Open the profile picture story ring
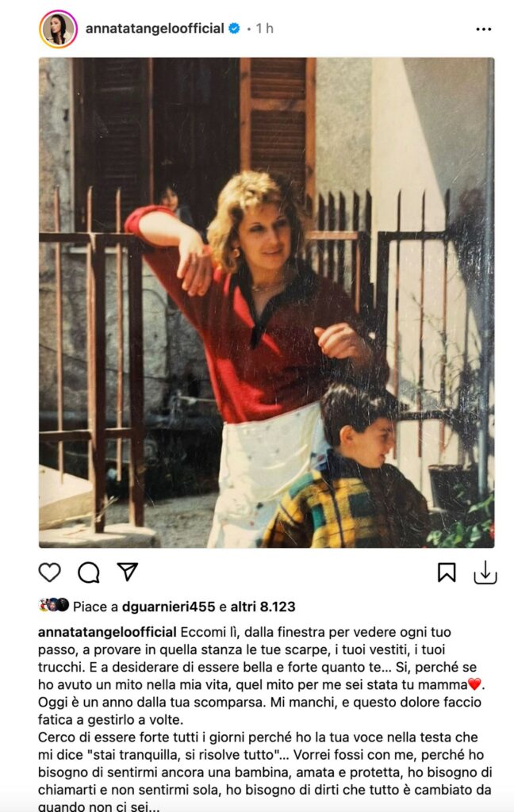The height and width of the screenshot is (812, 514). click(x=58, y=29)
